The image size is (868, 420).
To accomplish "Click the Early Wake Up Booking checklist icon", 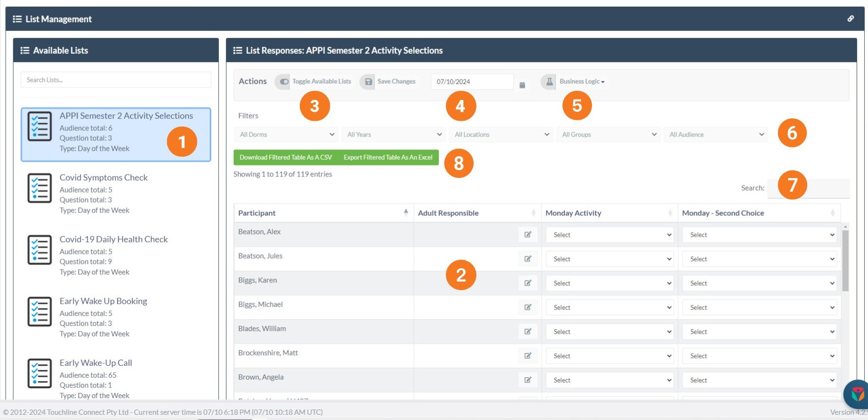I will coord(39,312).
